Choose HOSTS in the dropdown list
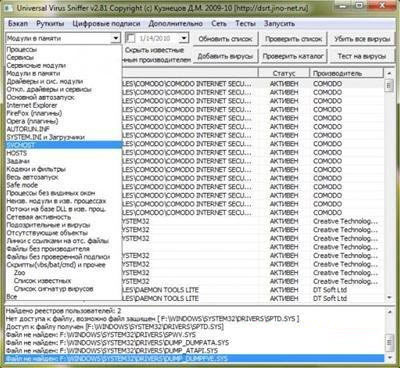 63,153
